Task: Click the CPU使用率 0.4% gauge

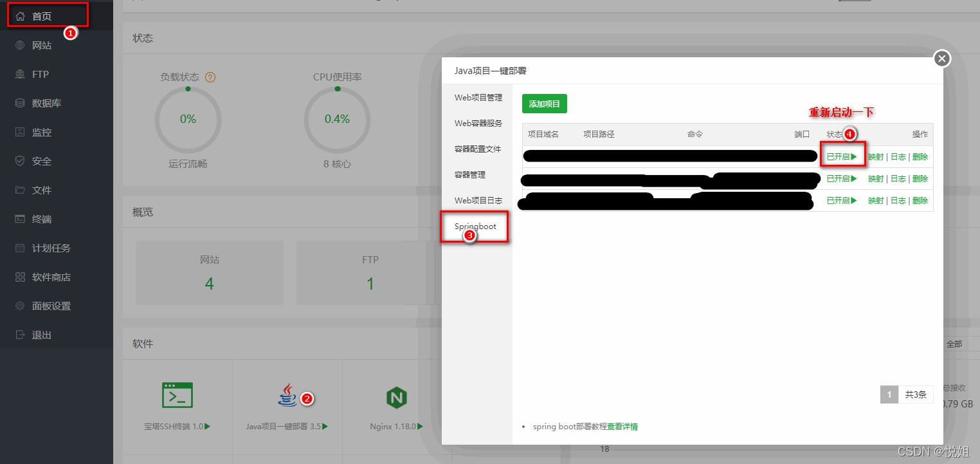Action: pyautogui.click(x=337, y=120)
